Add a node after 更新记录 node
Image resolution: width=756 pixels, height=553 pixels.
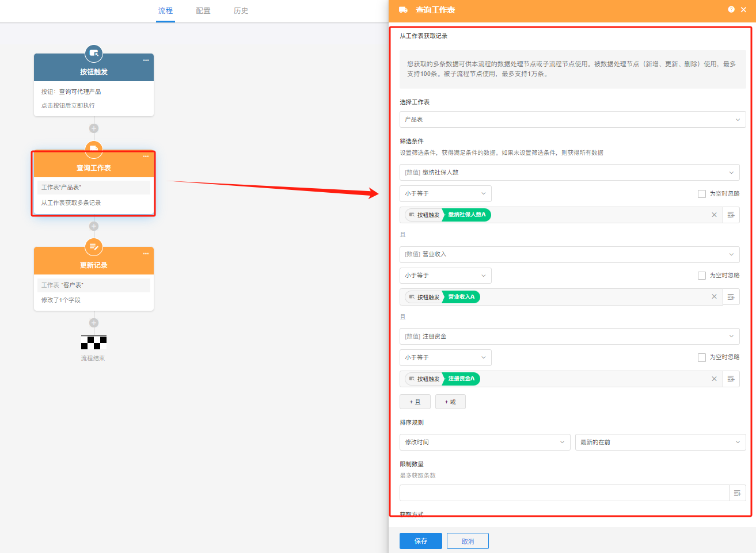[94, 323]
